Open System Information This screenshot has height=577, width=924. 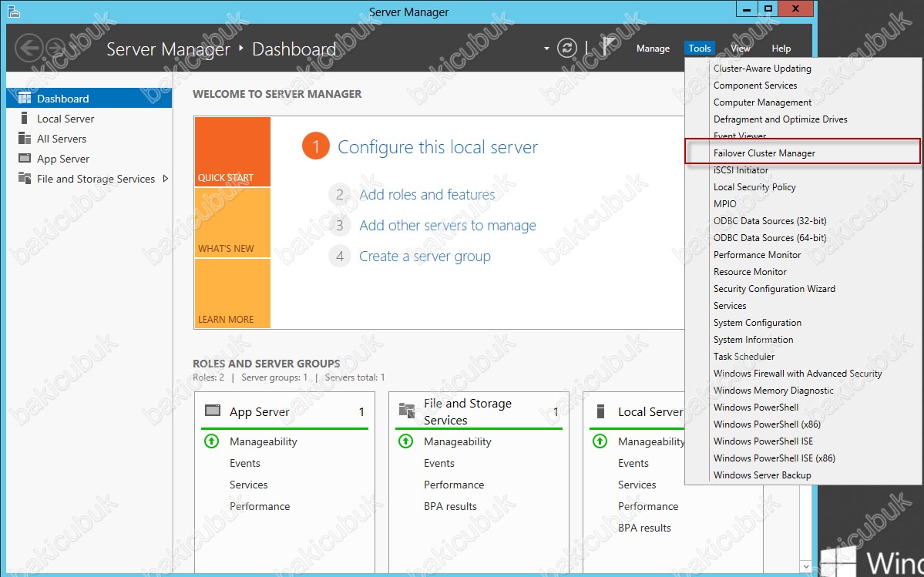point(753,340)
